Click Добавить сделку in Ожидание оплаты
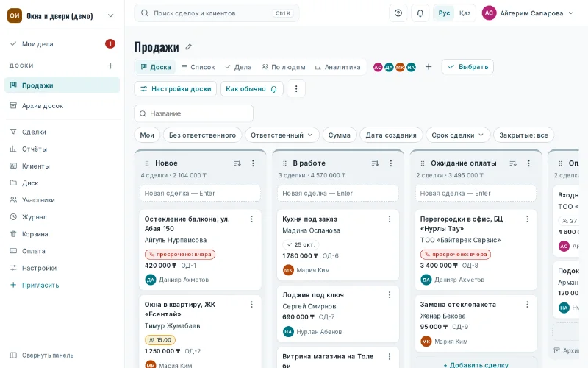This screenshot has height=368, width=588. tap(476, 364)
